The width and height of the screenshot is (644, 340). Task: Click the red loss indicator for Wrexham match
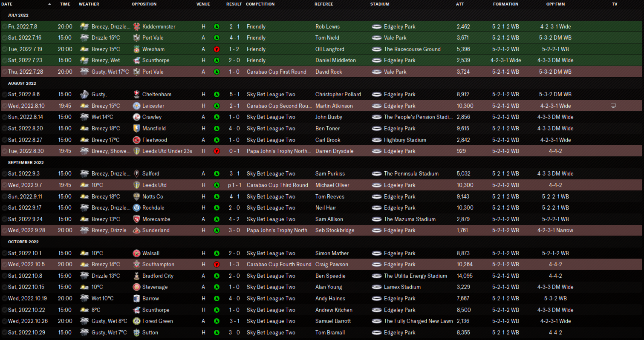click(217, 49)
